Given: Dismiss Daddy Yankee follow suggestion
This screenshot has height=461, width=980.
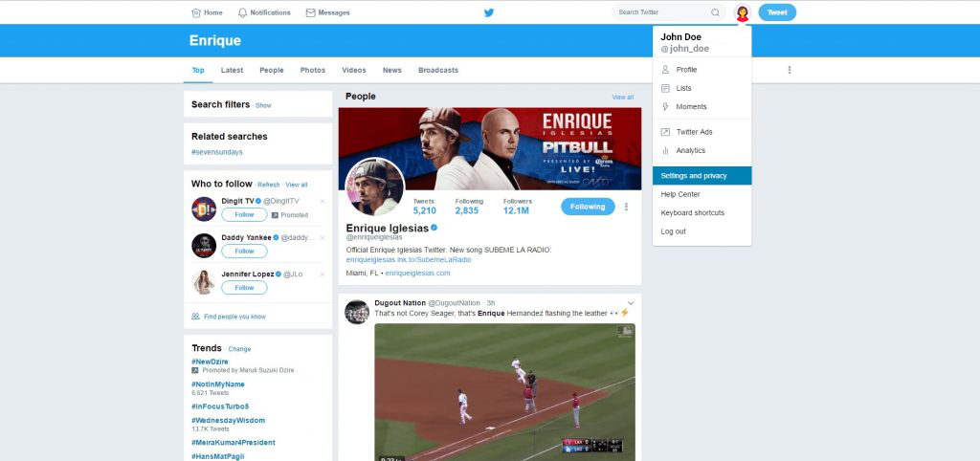Looking at the screenshot, I should (x=322, y=238).
